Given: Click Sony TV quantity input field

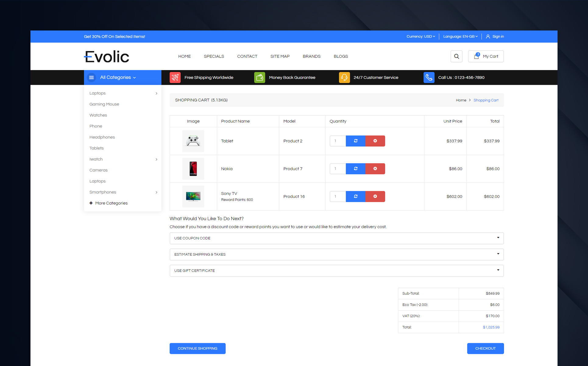Looking at the screenshot, I should point(338,196).
